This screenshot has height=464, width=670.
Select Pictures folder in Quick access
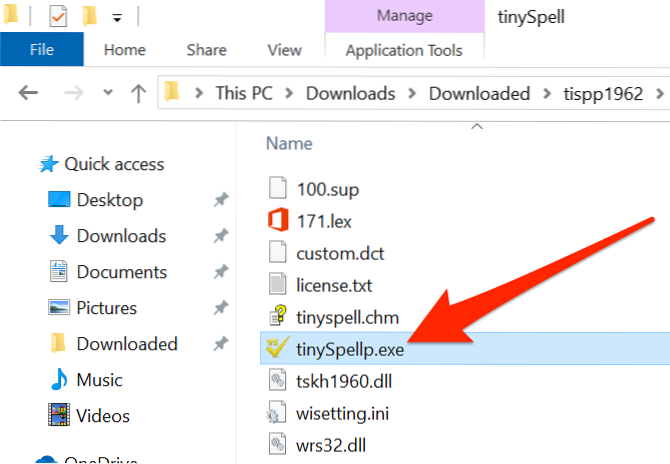[106, 308]
